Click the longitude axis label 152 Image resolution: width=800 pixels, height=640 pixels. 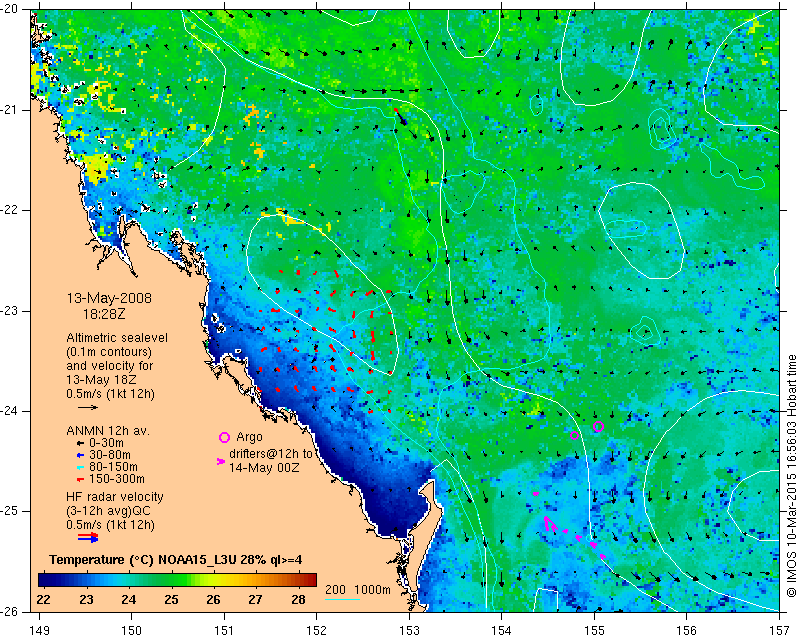tap(317, 631)
